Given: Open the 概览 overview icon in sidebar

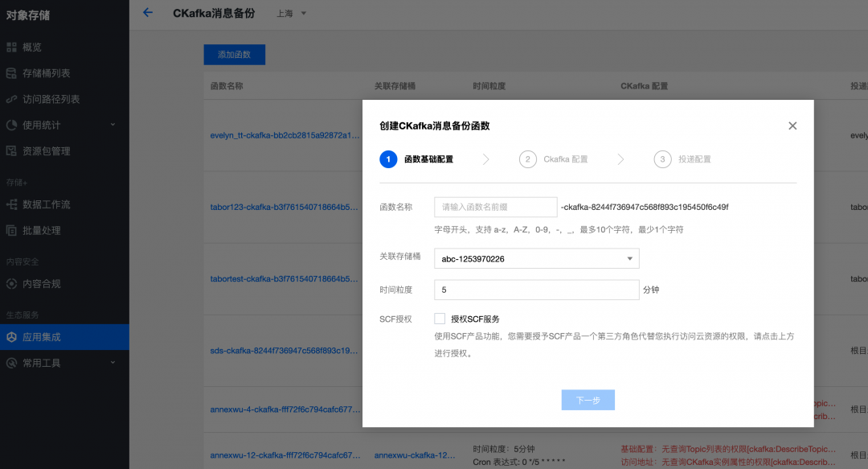Looking at the screenshot, I should tap(11, 47).
